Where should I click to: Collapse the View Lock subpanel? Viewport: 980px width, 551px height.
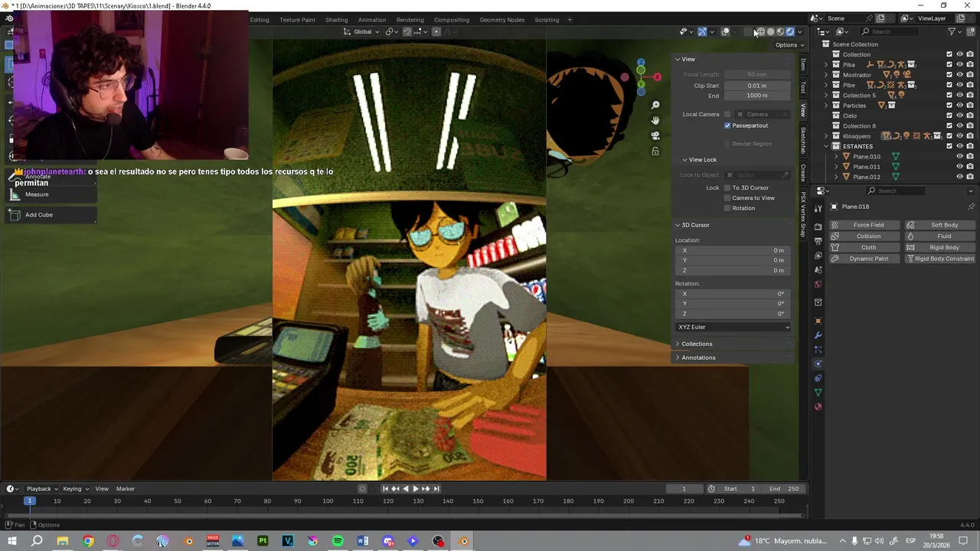[x=684, y=160]
